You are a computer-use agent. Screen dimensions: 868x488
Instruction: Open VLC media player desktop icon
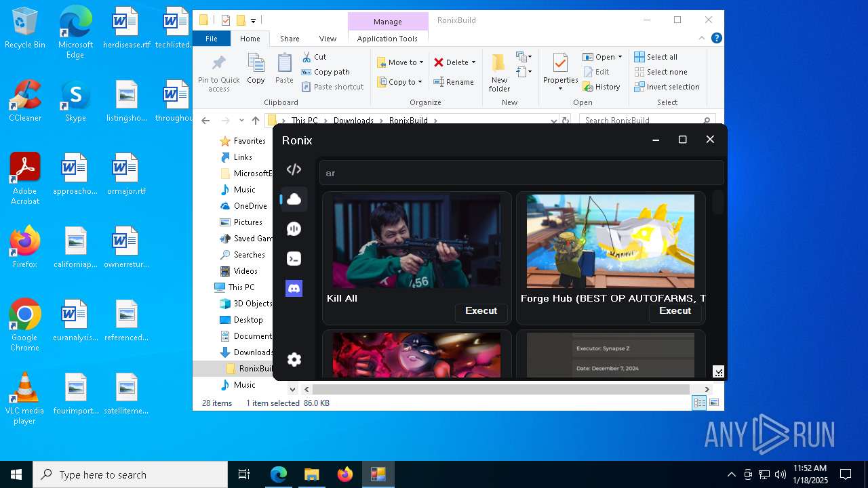24,399
